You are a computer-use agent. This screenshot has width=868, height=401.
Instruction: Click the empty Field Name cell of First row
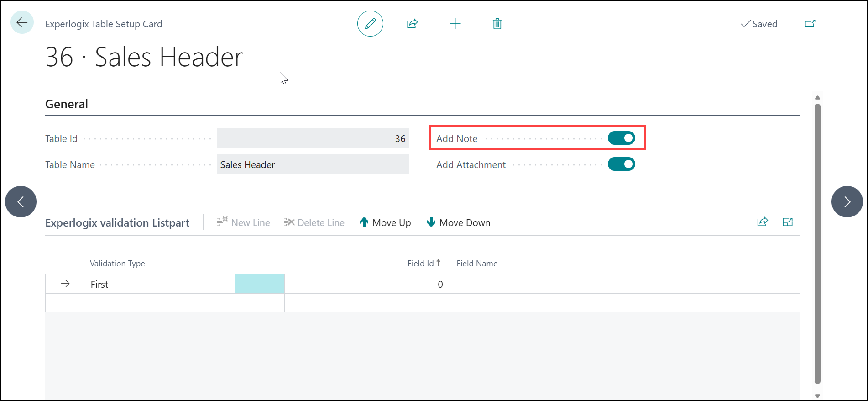click(626, 284)
